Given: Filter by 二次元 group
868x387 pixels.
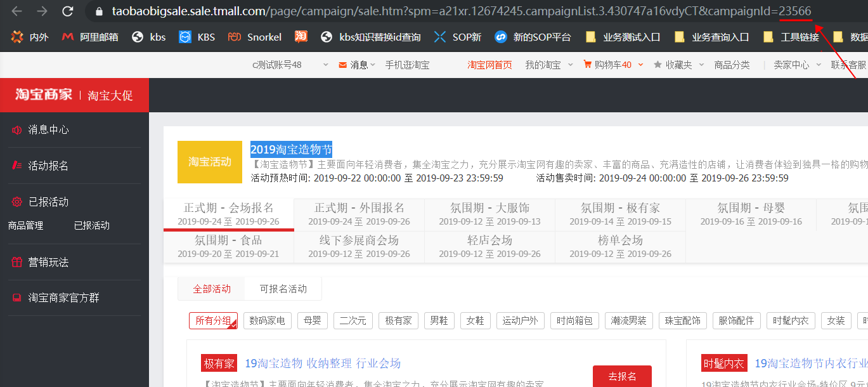Looking at the screenshot, I should [x=353, y=320].
